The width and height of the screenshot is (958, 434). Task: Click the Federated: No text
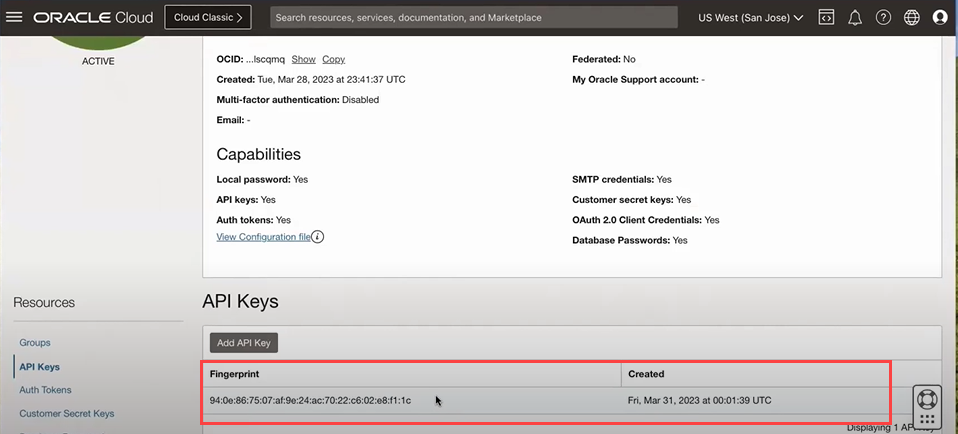(x=604, y=59)
